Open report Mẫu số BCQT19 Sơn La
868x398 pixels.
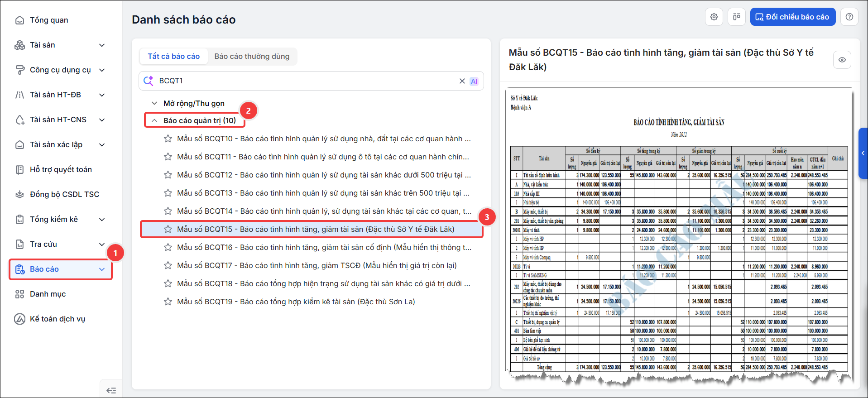click(x=296, y=302)
